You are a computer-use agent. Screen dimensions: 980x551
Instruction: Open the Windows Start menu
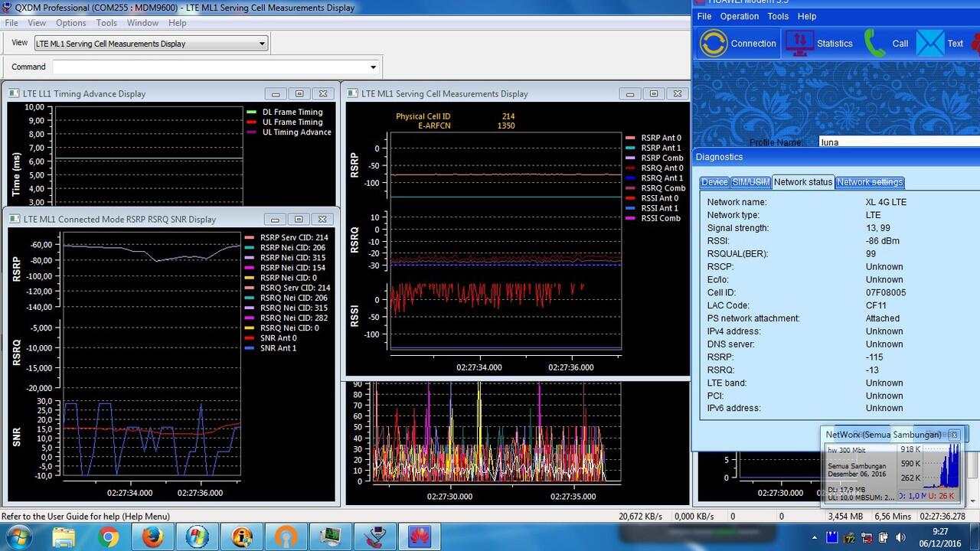(x=18, y=536)
